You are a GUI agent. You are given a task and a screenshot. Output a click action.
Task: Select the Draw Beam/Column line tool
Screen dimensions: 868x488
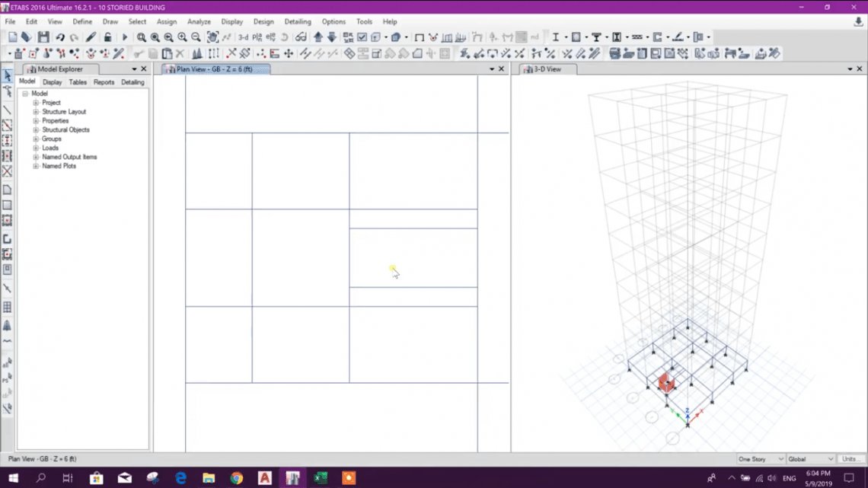click(7, 110)
